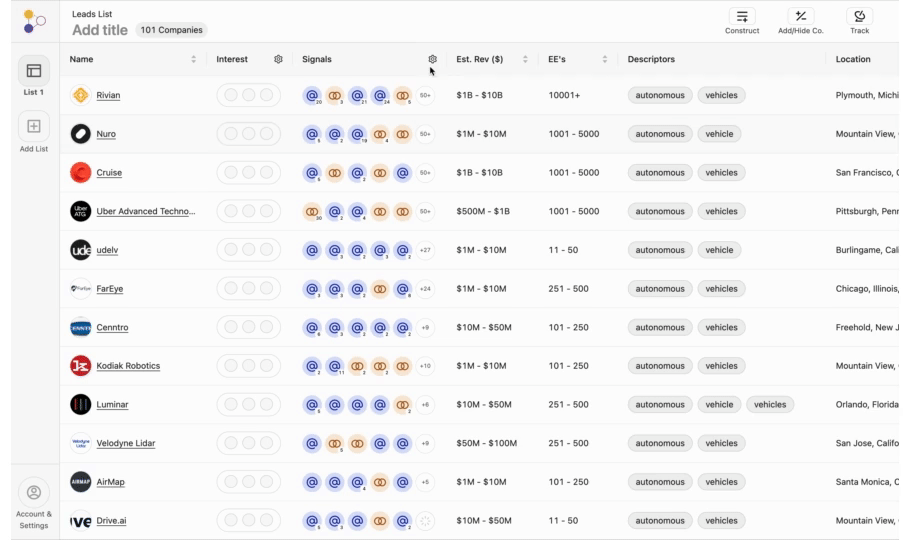Click Cruise company logo
910x540 pixels.
coord(81,172)
